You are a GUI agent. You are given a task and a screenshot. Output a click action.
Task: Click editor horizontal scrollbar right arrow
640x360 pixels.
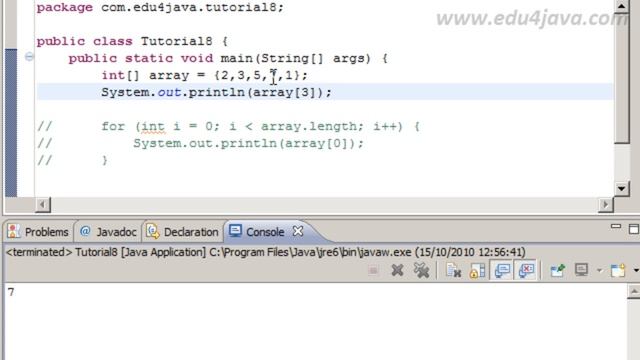(606, 204)
